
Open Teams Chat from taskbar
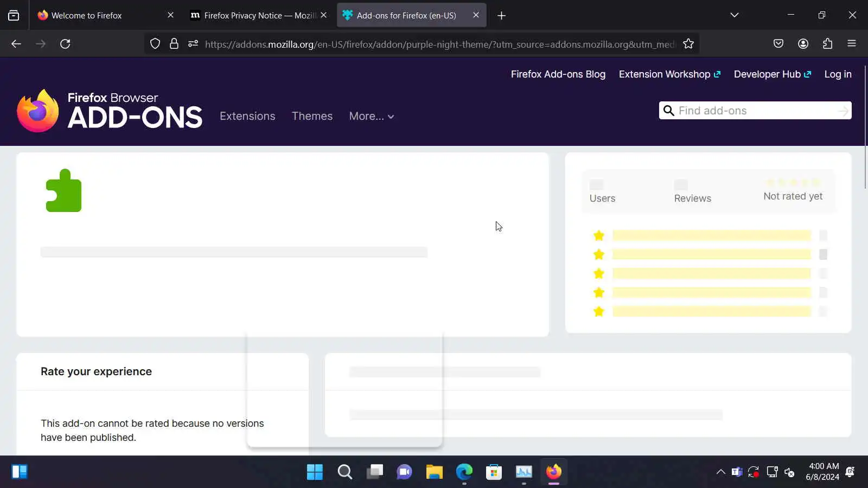[404, 472]
